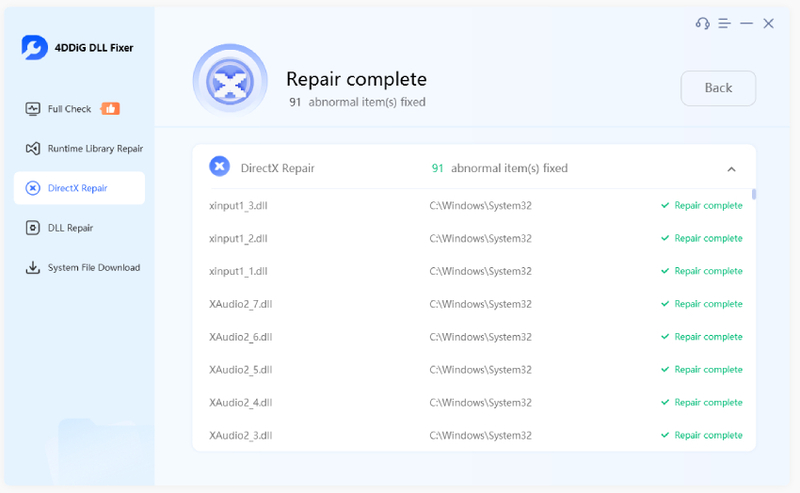
Task: Click the Back button
Action: (x=718, y=88)
